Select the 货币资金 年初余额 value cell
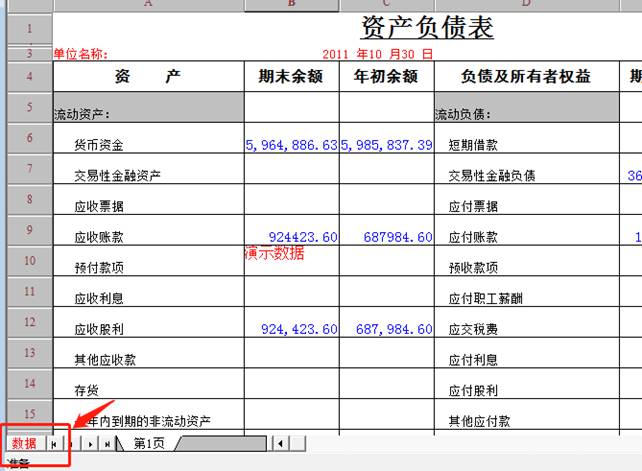This screenshot has width=642, height=471. click(387, 145)
